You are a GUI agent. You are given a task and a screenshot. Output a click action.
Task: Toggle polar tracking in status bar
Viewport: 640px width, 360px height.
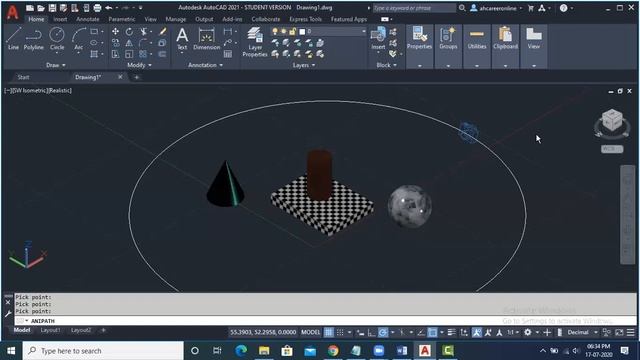[383, 332]
